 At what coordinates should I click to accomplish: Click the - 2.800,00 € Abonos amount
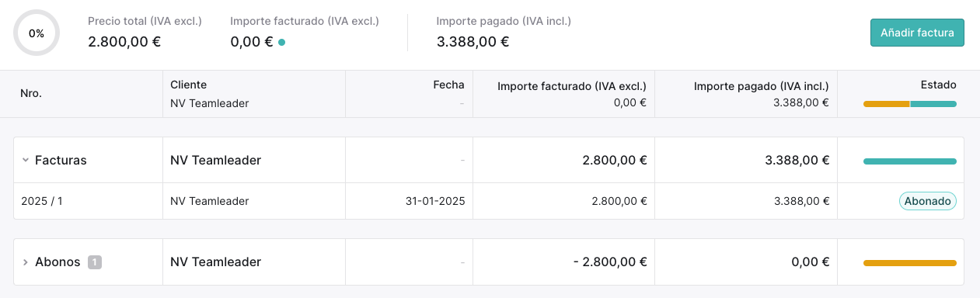point(610,262)
